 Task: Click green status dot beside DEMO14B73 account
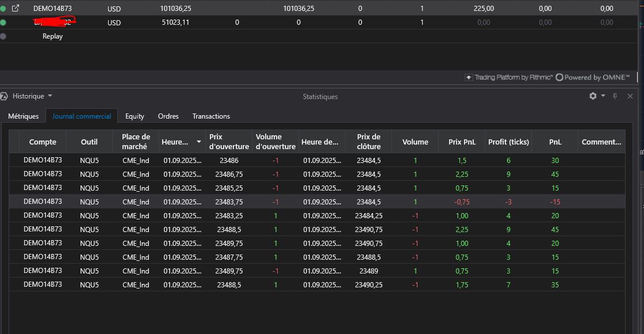coord(3,9)
